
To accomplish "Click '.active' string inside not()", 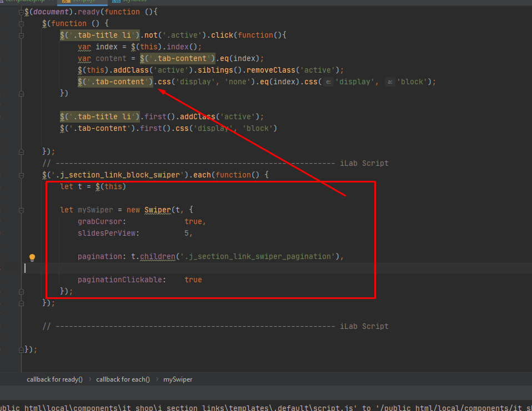I will pyautogui.click(x=182, y=35).
